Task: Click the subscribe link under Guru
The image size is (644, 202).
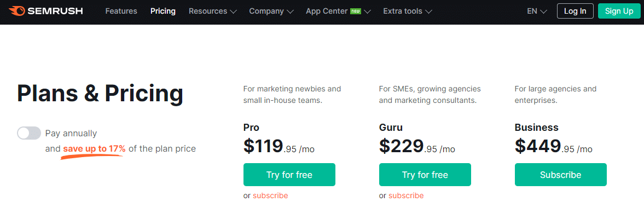Action: tap(406, 195)
